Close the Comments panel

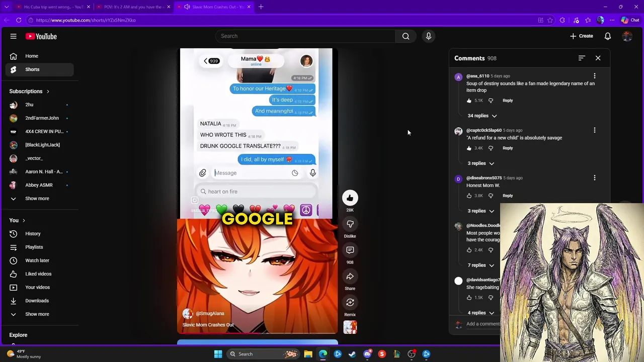[598, 58]
